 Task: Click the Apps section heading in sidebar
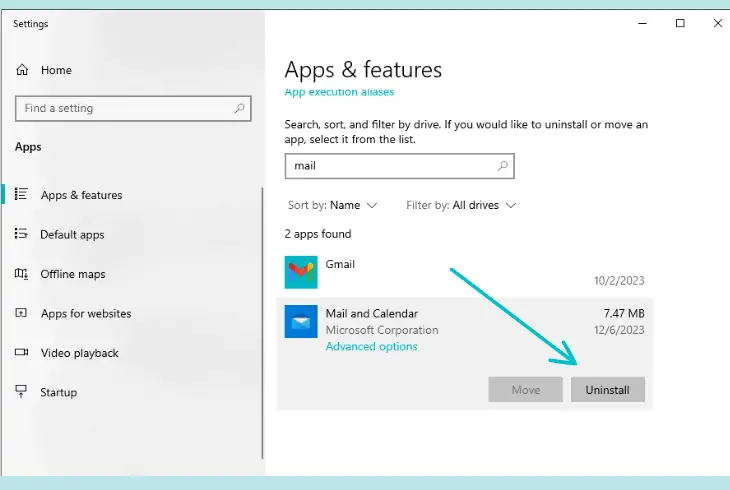pos(28,147)
